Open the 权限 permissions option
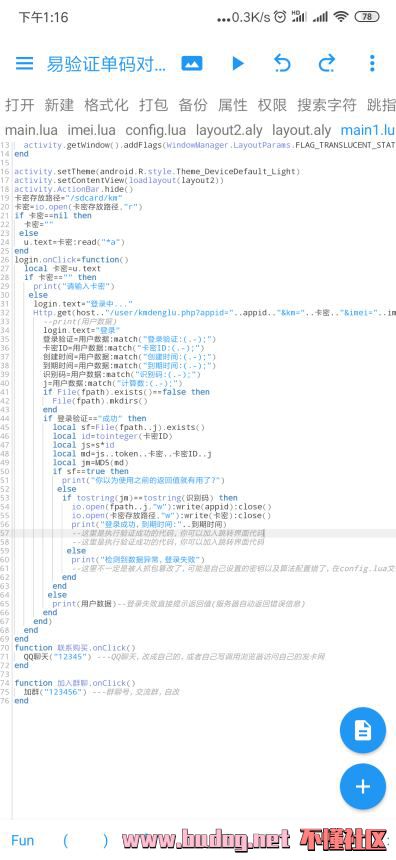The image size is (396, 860). (x=273, y=105)
